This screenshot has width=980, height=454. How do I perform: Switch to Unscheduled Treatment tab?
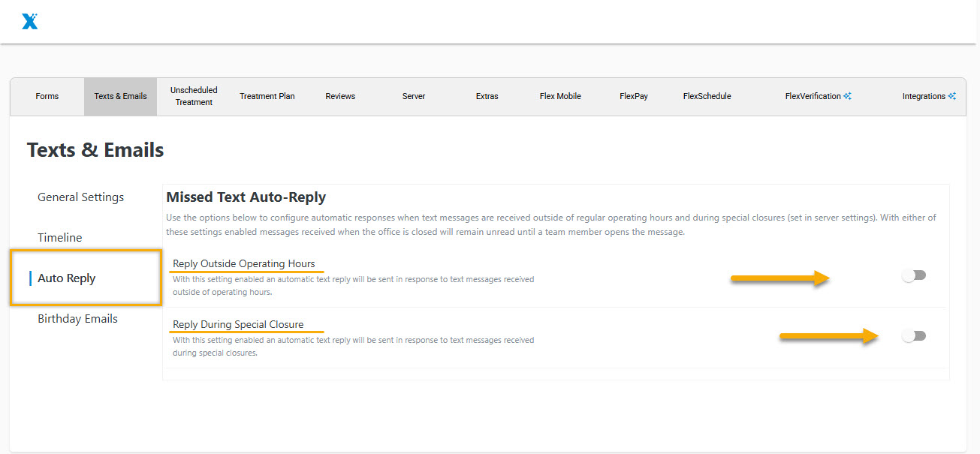(194, 96)
